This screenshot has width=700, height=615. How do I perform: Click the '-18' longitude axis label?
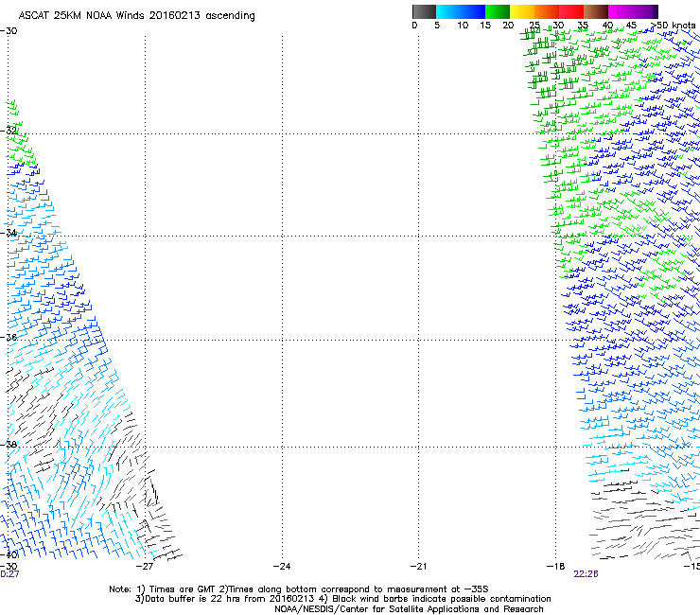click(556, 567)
